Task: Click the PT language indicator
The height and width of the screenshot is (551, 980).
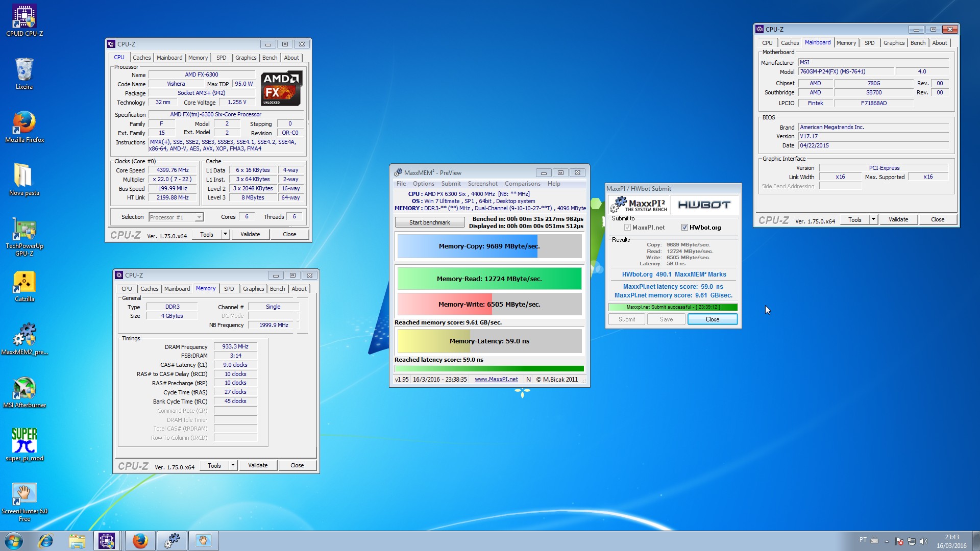Action: 863,540
